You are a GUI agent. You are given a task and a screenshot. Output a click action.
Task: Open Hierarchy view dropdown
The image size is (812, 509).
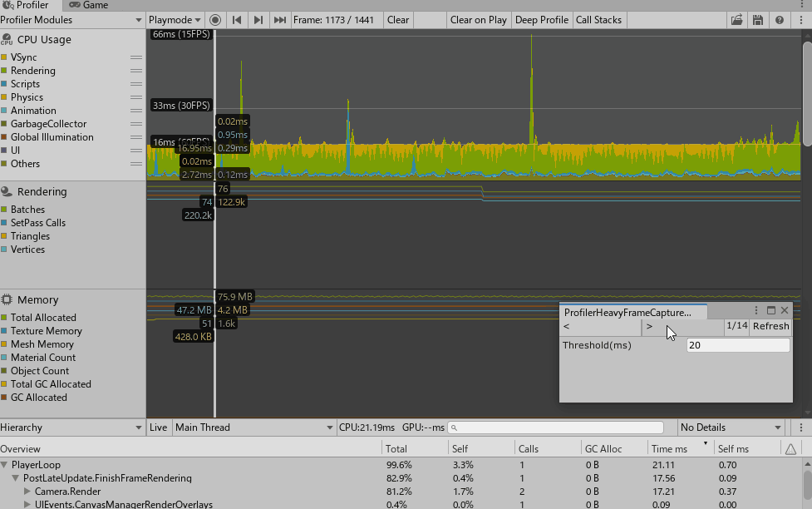click(72, 427)
